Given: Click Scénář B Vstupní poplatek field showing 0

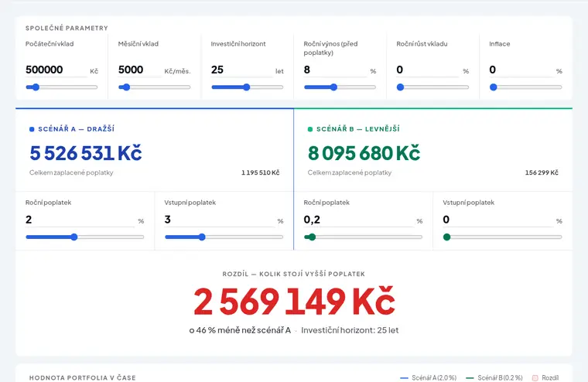Looking at the screenshot, I should [x=497, y=220].
